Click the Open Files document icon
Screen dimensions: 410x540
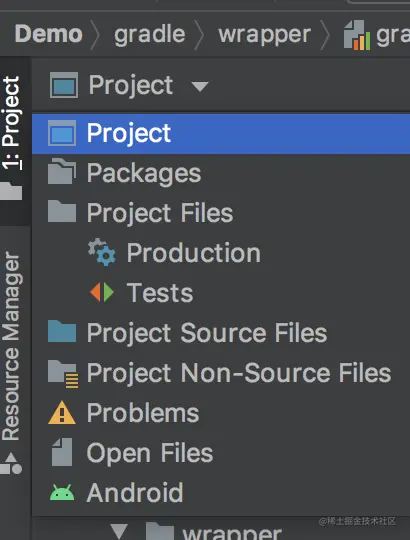[x=62, y=452]
